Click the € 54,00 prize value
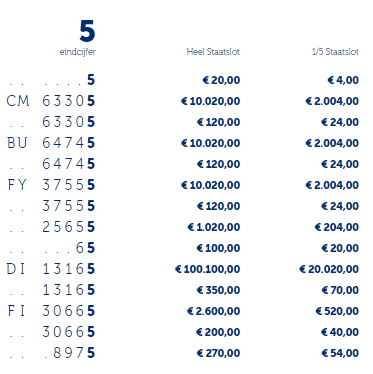The width and height of the screenshot is (373, 374). (340, 353)
